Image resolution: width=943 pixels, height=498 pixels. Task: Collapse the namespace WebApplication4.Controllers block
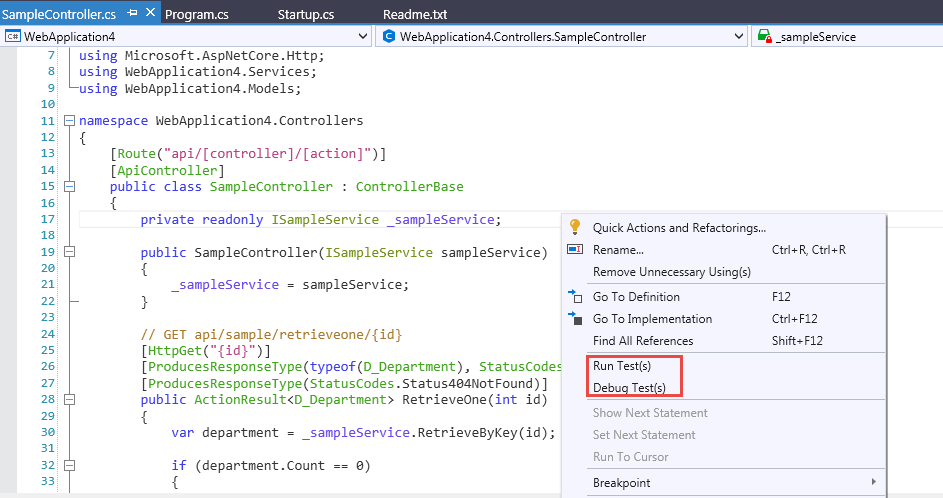click(x=69, y=121)
